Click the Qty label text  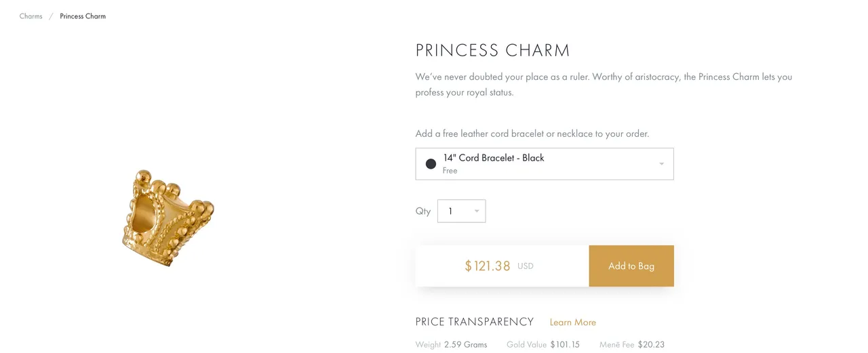click(423, 211)
